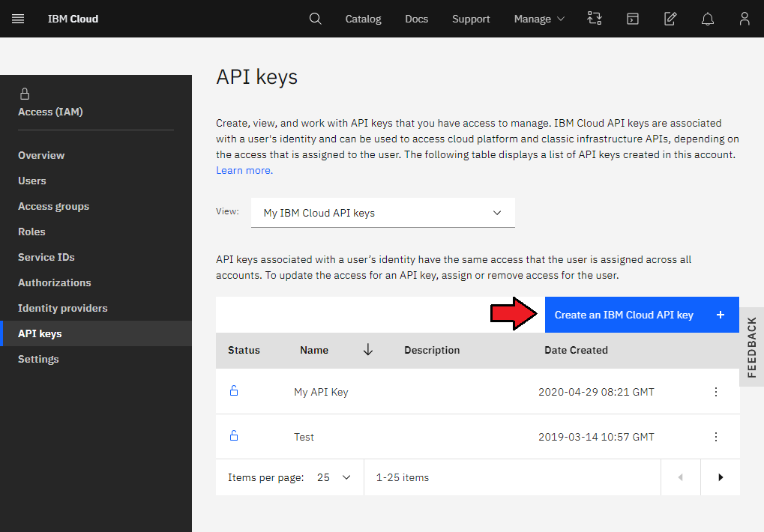Sort by Name using the down arrow
The width and height of the screenshot is (764, 532).
point(368,349)
